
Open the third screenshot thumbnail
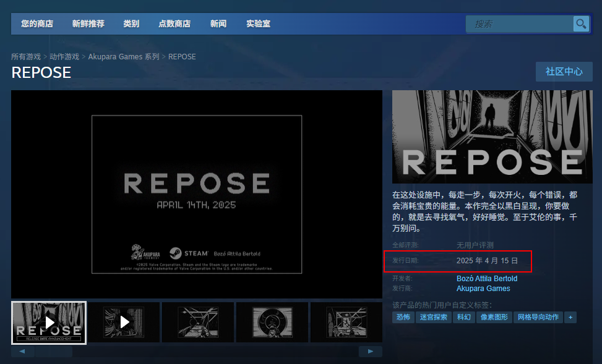tap(198, 322)
